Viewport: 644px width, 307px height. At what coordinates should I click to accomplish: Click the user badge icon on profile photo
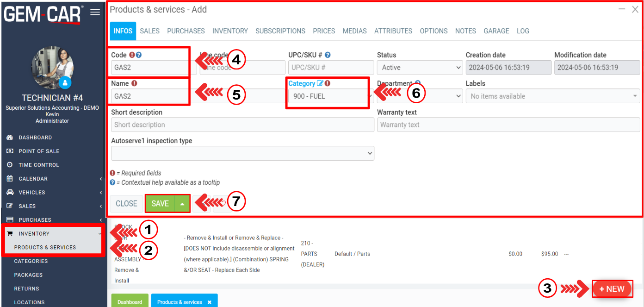tap(65, 83)
